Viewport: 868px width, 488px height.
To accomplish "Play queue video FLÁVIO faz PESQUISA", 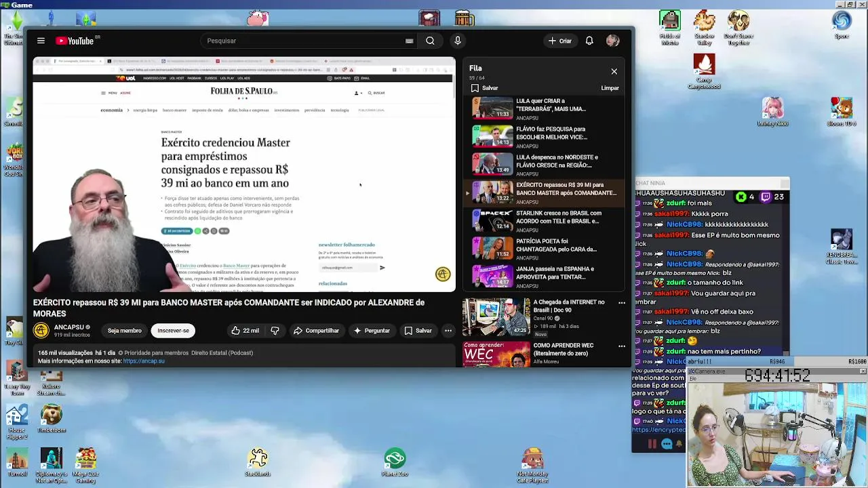I will tap(545, 137).
